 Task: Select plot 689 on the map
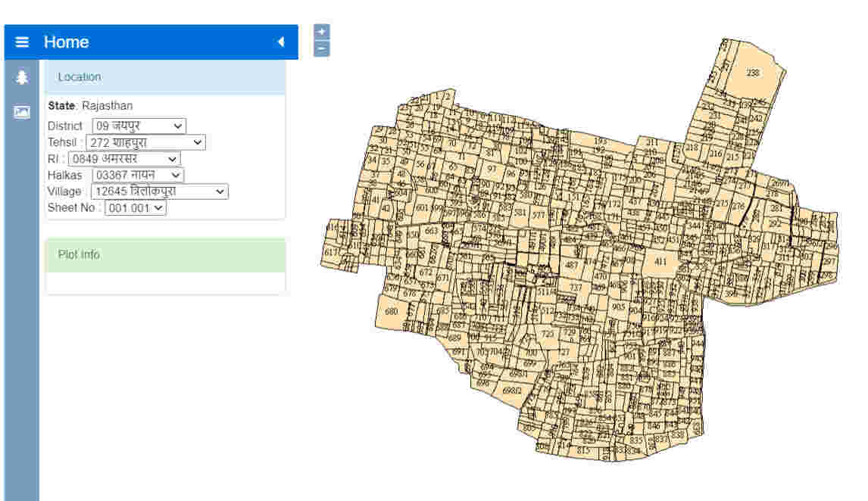455,338
